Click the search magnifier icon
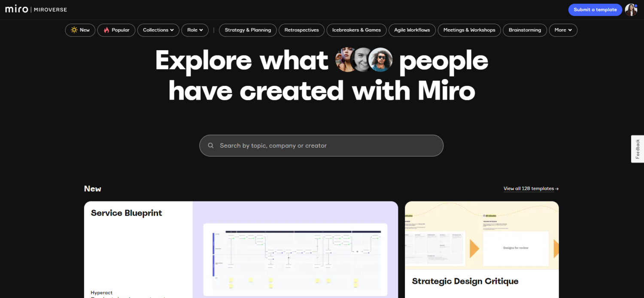The height and width of the screenshot is (298, 644). 211,146
